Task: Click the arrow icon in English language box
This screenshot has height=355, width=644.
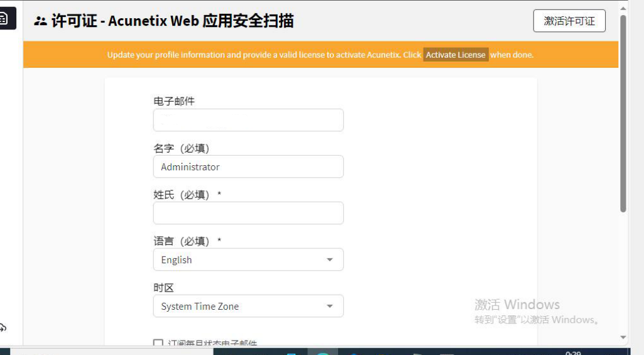Action: [x=330, y=260]
